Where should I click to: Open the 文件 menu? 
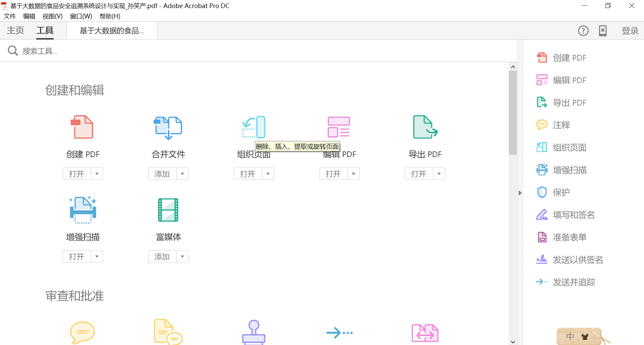[10, 16]
